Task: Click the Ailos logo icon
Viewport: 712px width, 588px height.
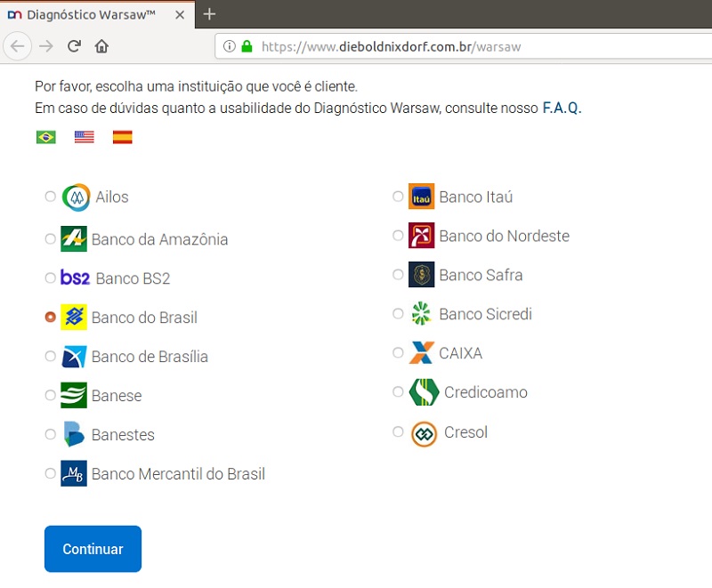Action: coord(77,197)
